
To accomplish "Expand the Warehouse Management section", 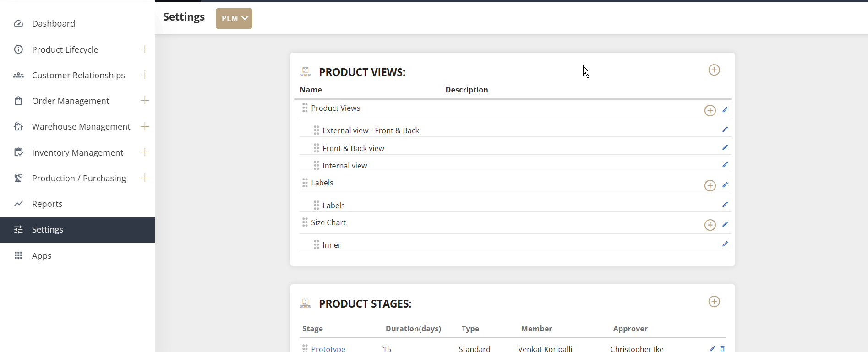I will (145, 126).
